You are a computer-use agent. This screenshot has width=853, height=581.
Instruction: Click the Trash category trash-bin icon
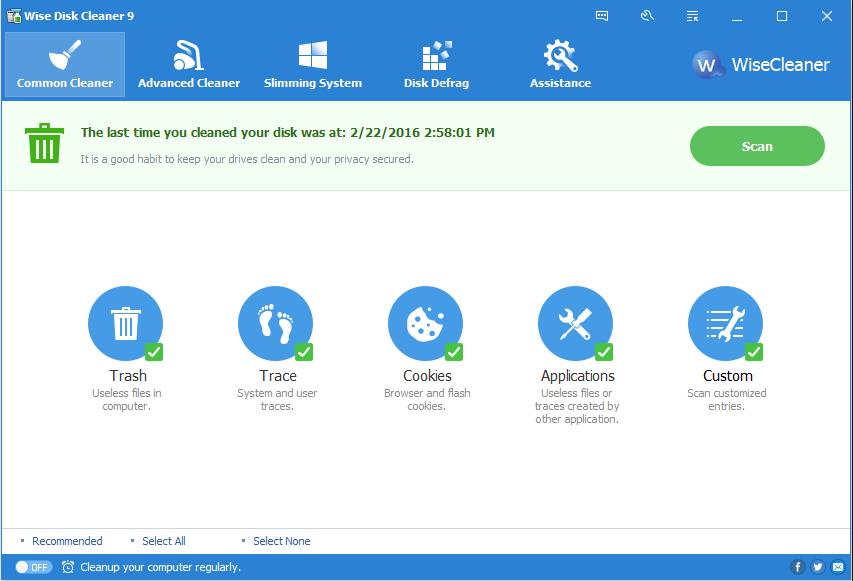[x=126, y=323]
